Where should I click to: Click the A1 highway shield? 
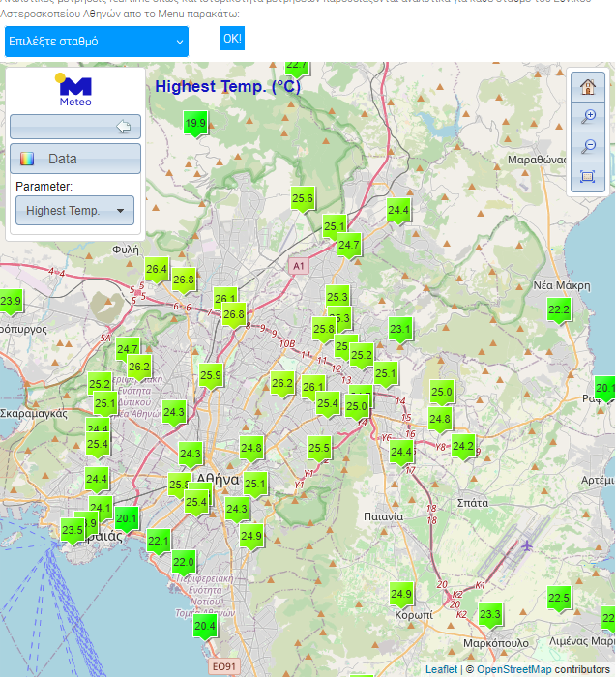click(x=299, y=266)
